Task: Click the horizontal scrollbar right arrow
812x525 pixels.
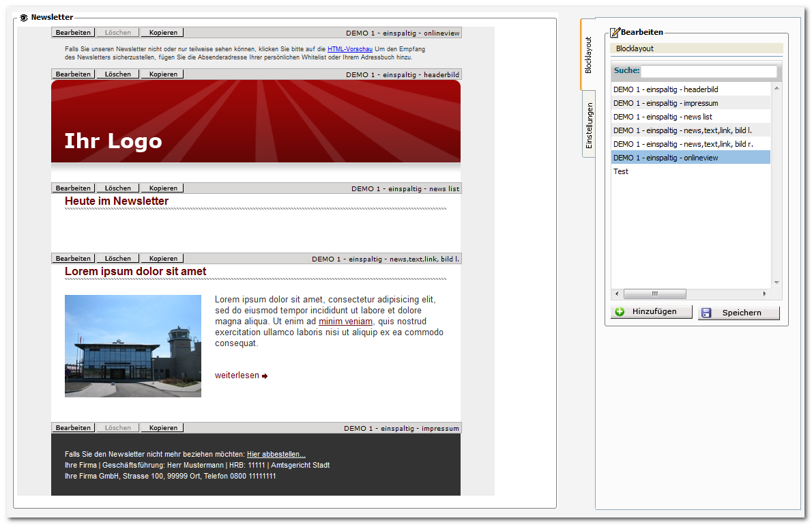Action: click(764, 294)
